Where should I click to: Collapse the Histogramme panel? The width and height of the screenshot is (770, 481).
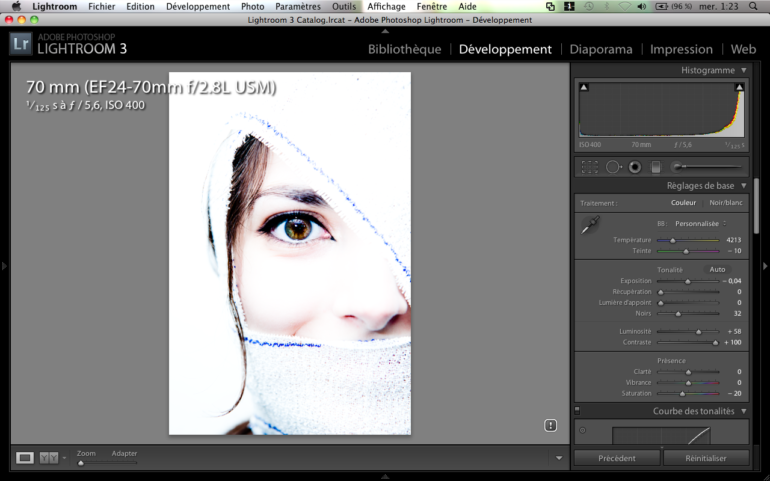[744, 70]
